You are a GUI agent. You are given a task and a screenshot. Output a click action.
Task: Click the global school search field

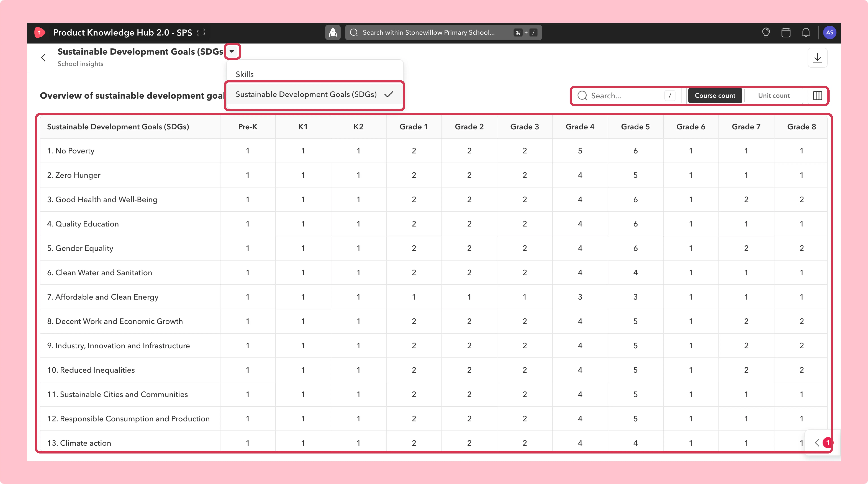443,32
